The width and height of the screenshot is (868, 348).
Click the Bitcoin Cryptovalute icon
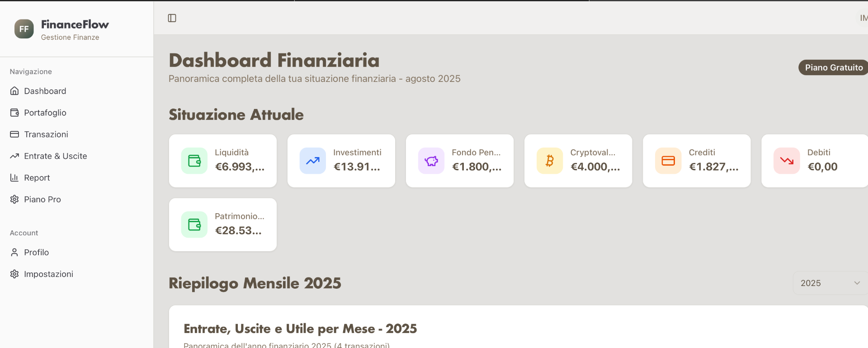[x=550, y=161]
